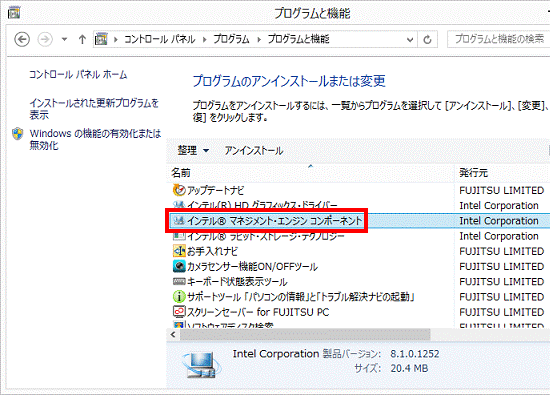The height and width of the screenshot is (395, 550).
Task: Click the Forward navigation arrow
Action: (45, 39)
